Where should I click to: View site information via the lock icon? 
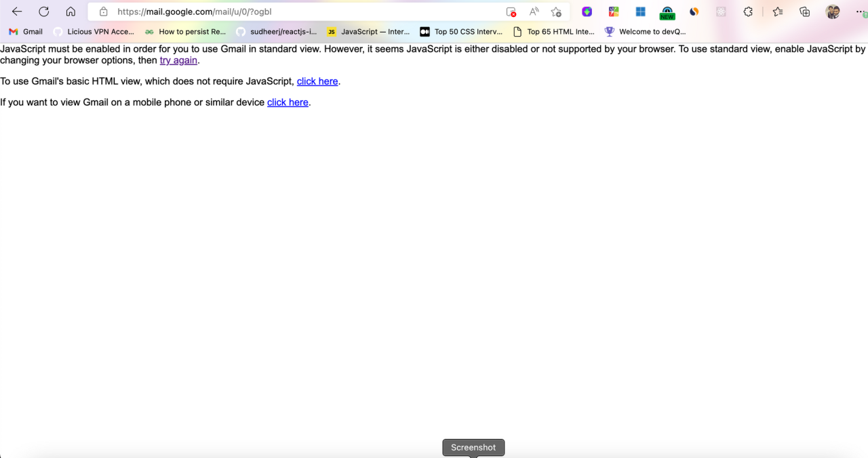(x=104, y=12)
